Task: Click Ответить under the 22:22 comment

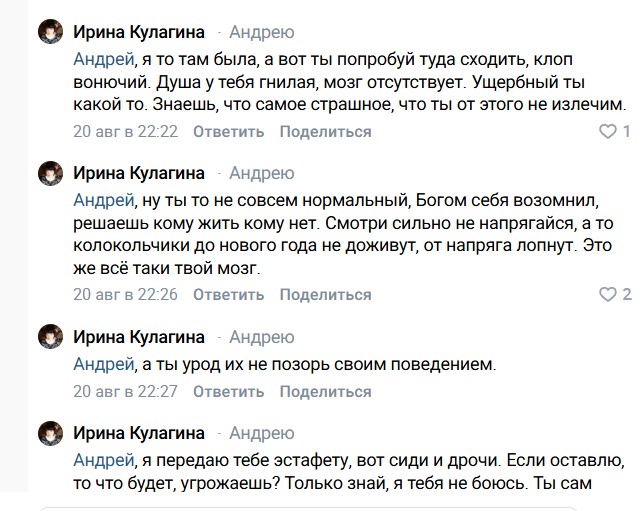Action: pyautogui.click(x=228, y=131)
